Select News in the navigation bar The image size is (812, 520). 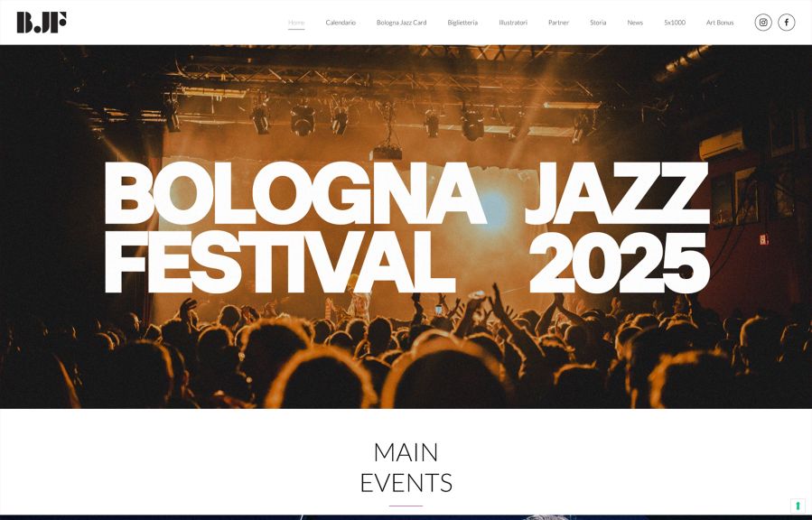635,23
